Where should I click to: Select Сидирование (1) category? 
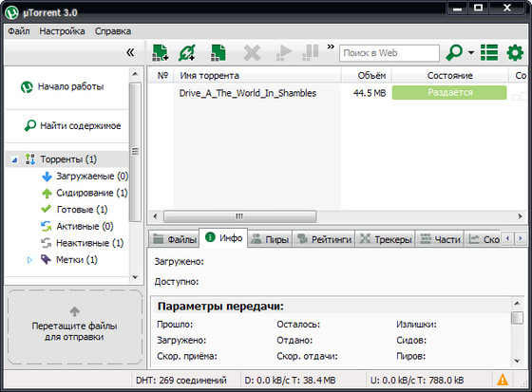(85, 193)
